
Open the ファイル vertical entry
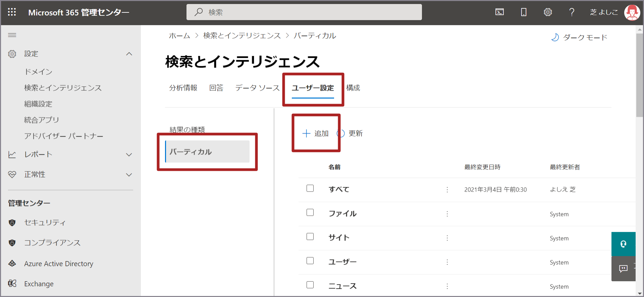click(342, 213)
